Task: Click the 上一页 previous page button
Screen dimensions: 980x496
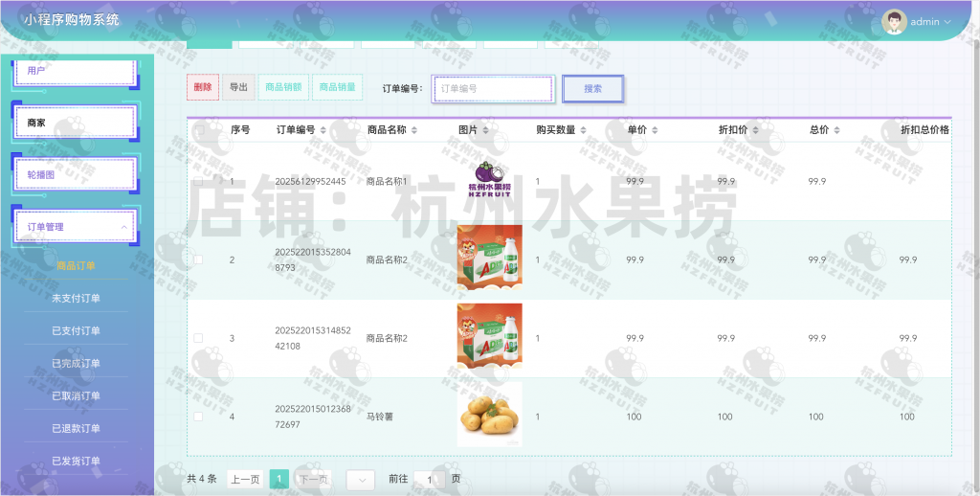Action: click(245, 479)
